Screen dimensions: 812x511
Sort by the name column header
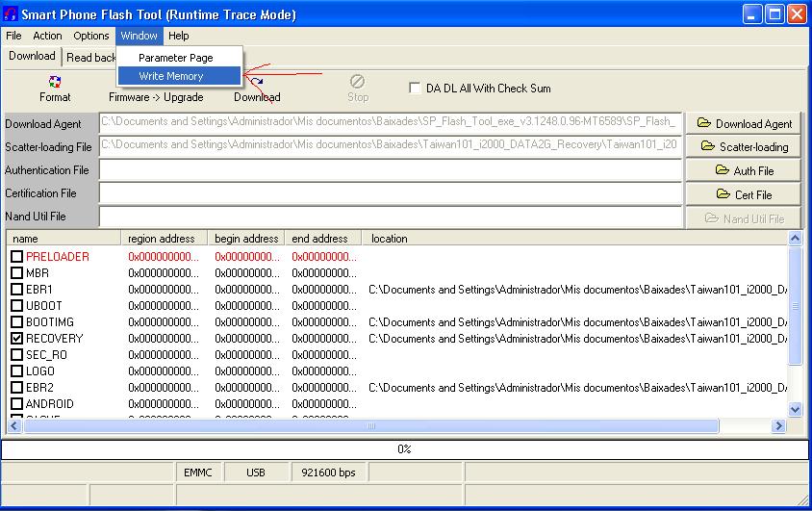pyautogui.click(x=63, y=238)
